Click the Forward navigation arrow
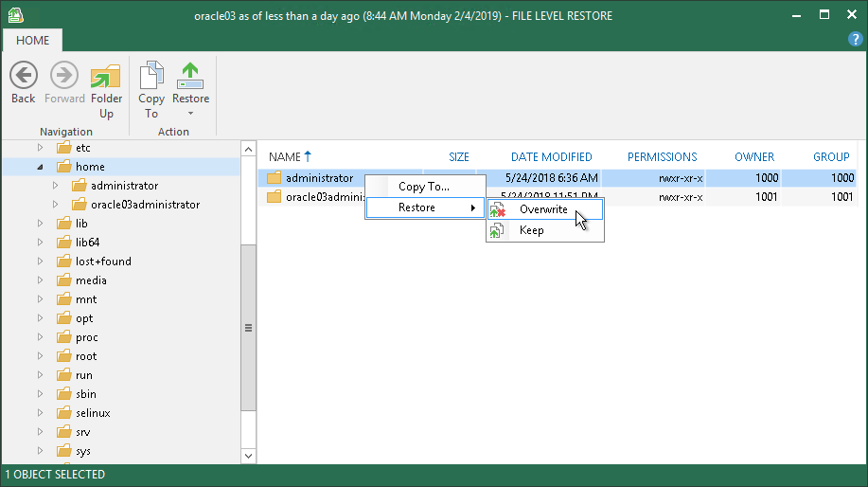The height and width of the screenshot is (487, 868). tap(64, 83)
